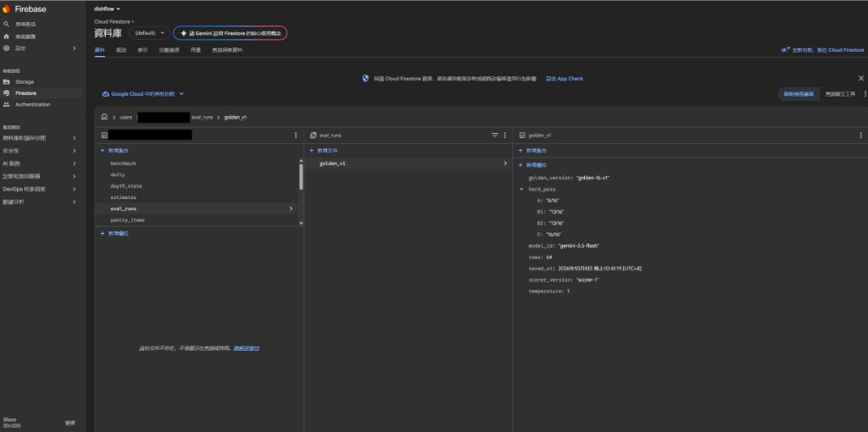This screenshot has height=432, width=868.
Task: Click add document in eval_runs panel
Action: (x=324, y=151)
